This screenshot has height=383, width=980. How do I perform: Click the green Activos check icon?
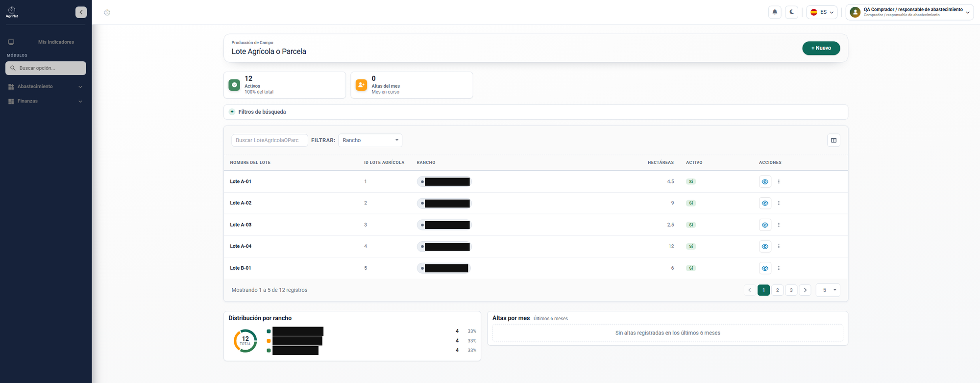(234, 85)
